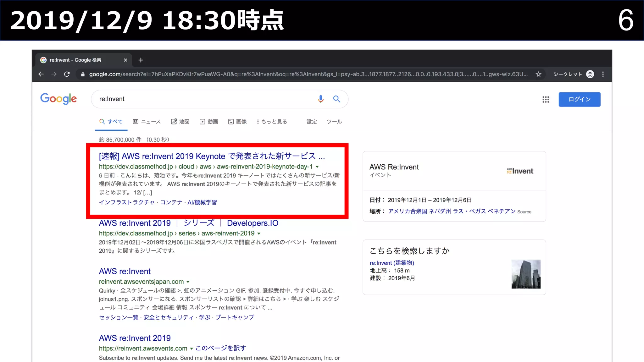Open 学ぶ sitelink
The width and height of the screenshot is (644, 362).
(204, 317)
